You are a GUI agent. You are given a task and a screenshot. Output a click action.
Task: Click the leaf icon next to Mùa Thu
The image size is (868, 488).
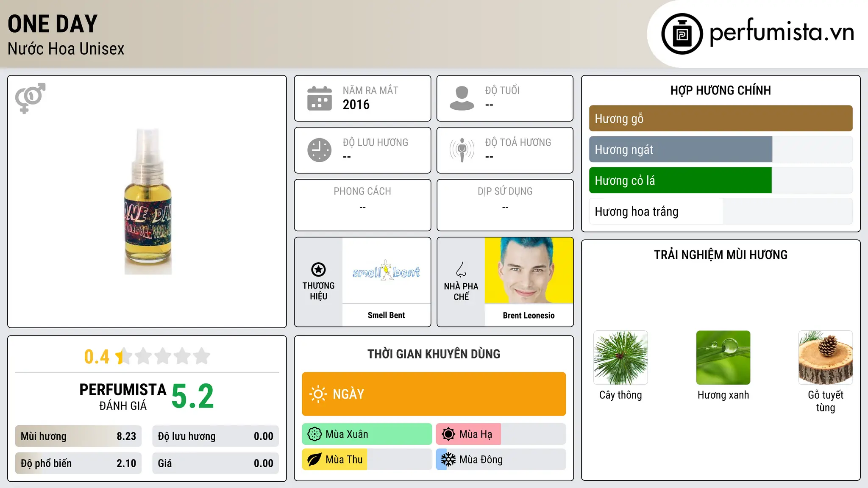point(314,460)
